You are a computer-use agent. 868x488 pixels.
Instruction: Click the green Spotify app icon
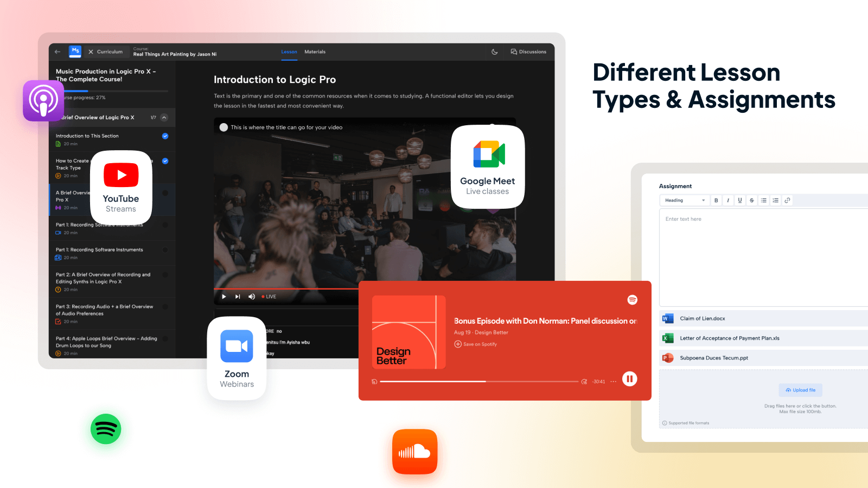pyautogui.click(x=106, y=429)
